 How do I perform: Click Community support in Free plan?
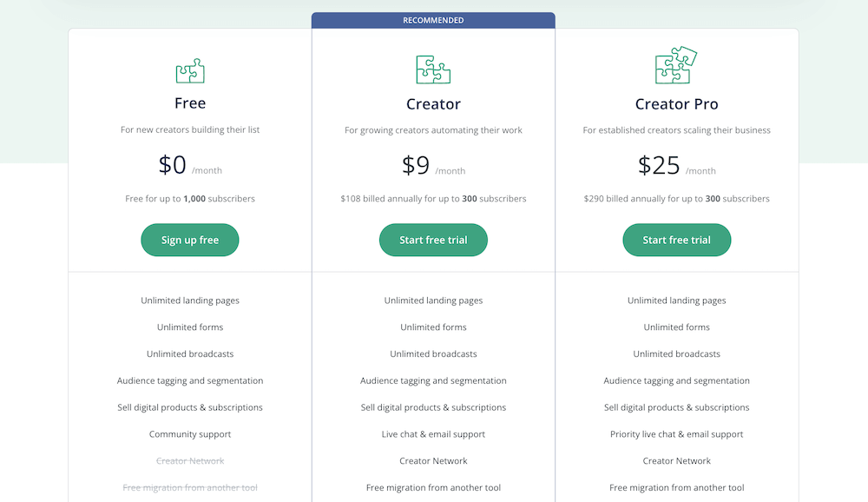coord(190,434)
